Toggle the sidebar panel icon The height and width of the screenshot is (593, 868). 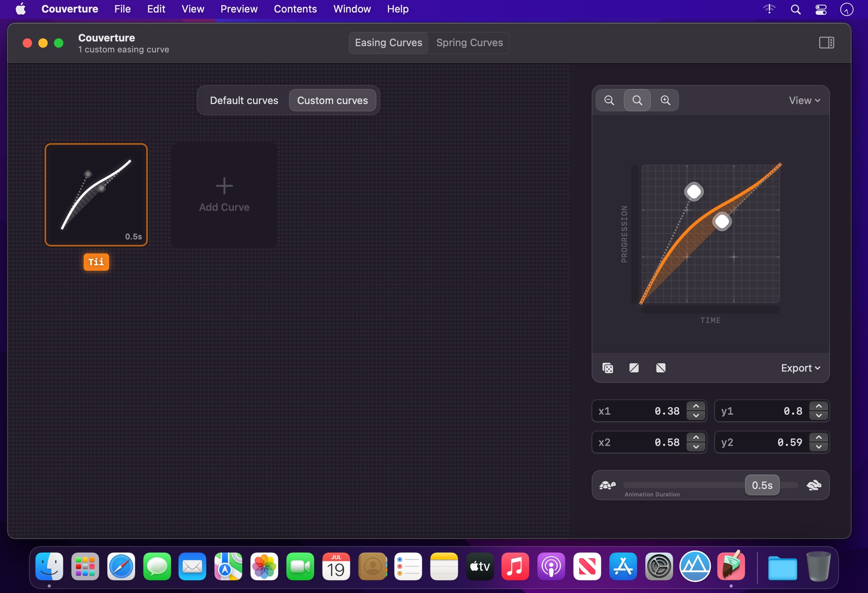(x=826, y=43)
